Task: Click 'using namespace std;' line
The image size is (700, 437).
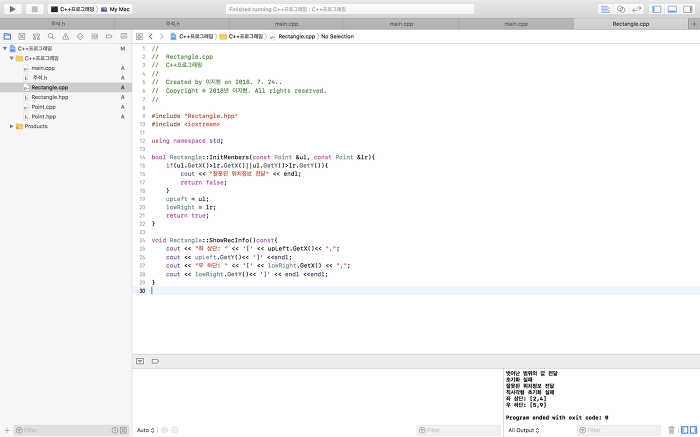Action: click(187, 141)
